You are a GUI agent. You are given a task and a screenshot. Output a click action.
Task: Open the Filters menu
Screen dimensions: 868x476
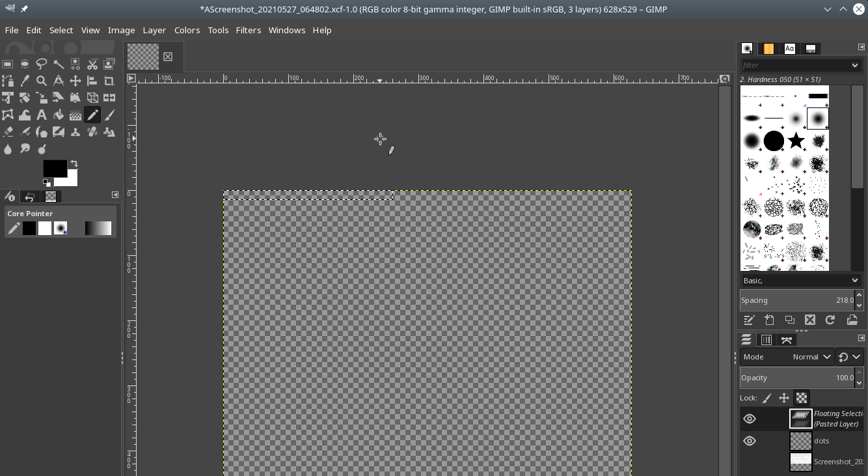[249, 30]
